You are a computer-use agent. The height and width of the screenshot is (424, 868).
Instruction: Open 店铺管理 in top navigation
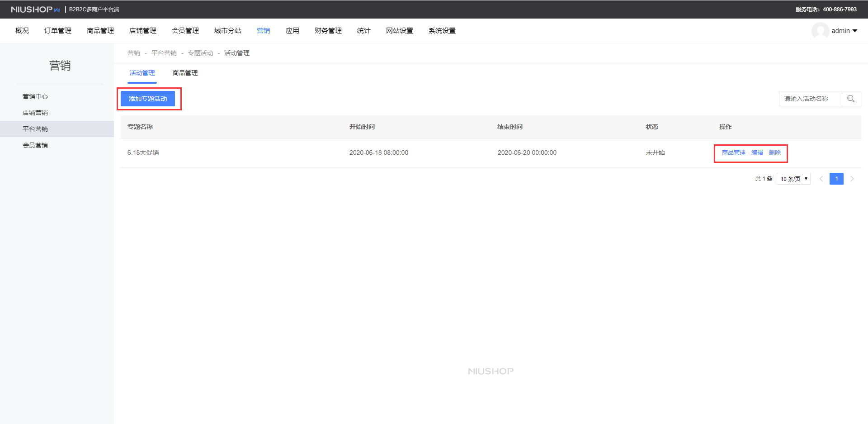coord(143,31)
